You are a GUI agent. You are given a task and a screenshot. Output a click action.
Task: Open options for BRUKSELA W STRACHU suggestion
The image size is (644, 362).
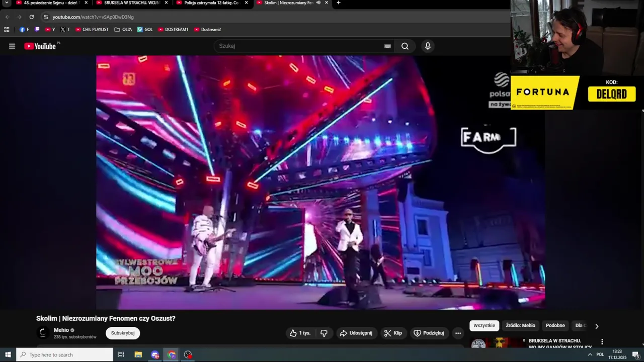tap(602, 342)
